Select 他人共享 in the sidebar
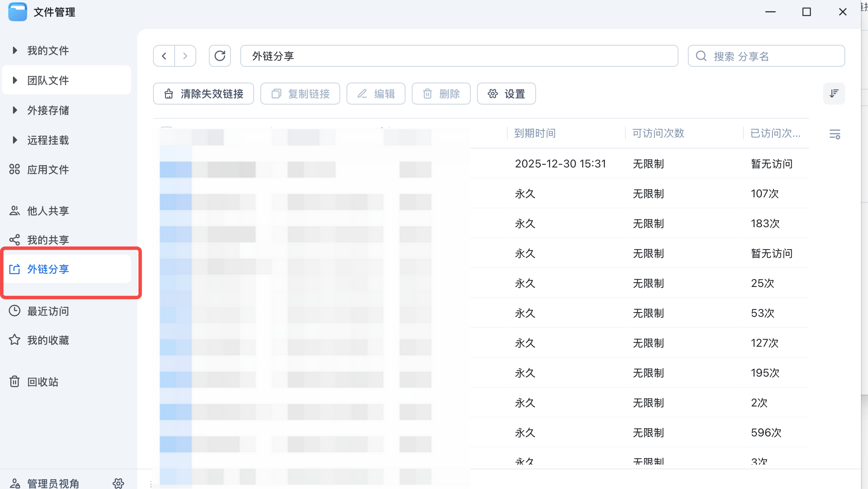The height and width of the screenshot is (489, 868). [48, 211]
